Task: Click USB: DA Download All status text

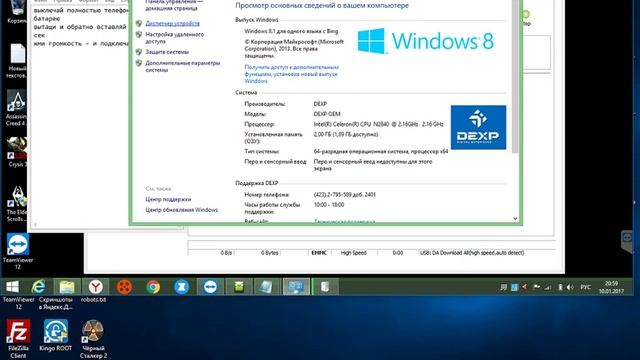Action: coord(472,253)
